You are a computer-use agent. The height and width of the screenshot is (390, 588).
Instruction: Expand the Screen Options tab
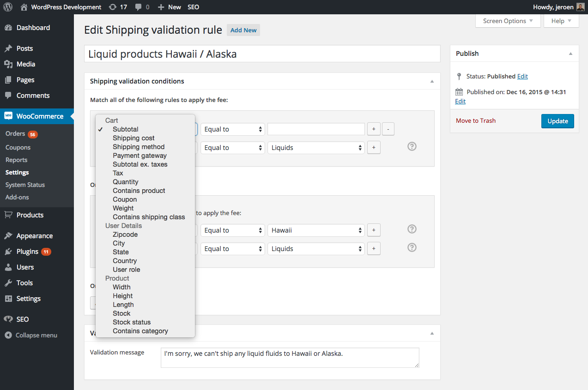click(x=508, y=21)
